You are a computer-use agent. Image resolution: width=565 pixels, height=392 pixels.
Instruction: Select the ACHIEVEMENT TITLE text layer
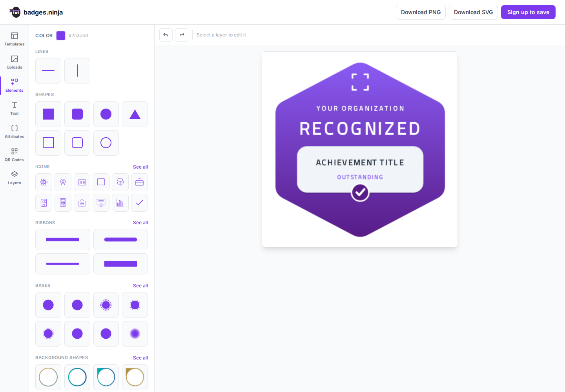pos(360,163)
